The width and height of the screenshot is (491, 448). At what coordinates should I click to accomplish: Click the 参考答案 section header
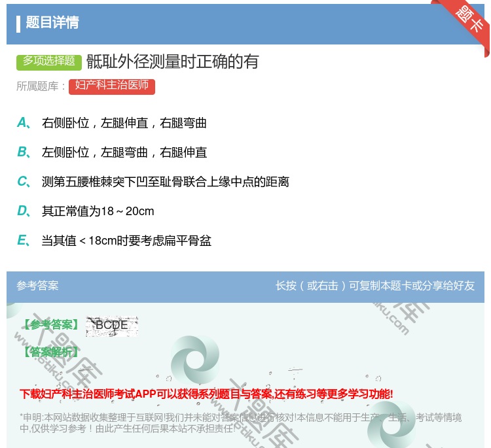(x=37, y=286)
